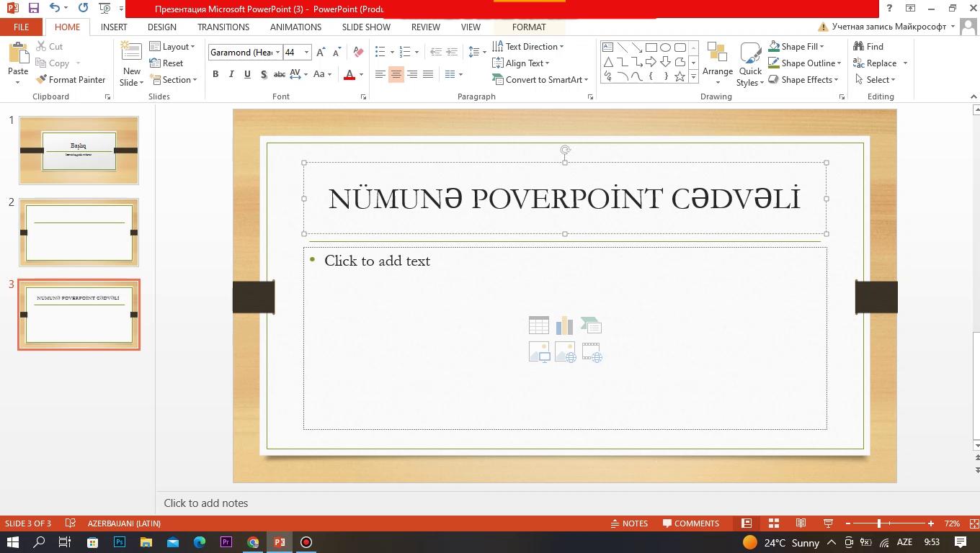Open Slide Sorter view from status bar
The width and height of the screenshot is (980, 553).
pyautogui.click(x=773, y=523)
